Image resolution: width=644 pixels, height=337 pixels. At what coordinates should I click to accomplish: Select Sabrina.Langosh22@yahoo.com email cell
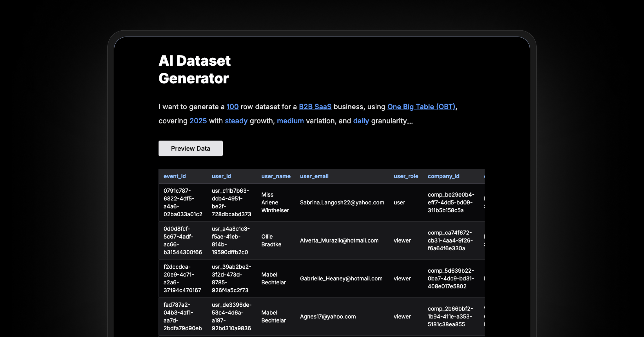[x=342, y=203]
